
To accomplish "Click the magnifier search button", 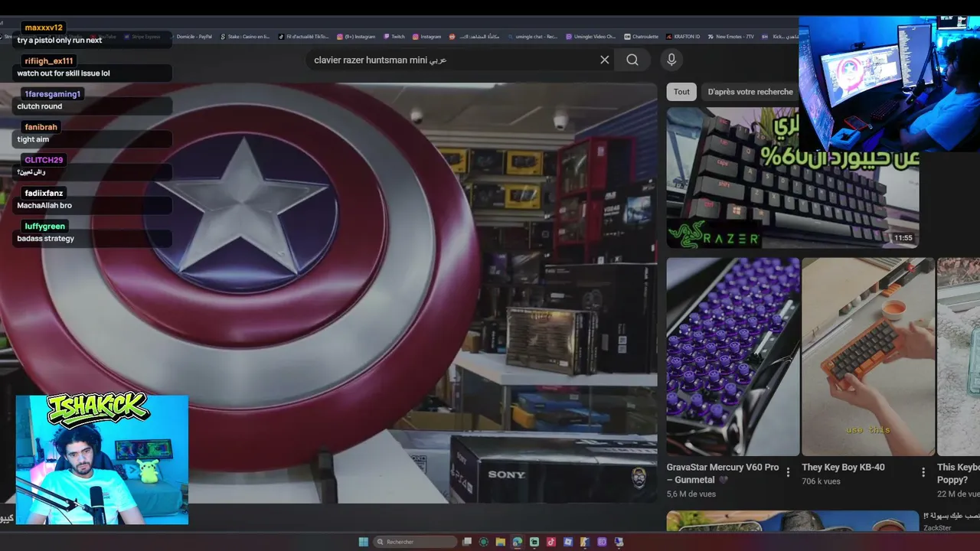I will pos(632,60).
